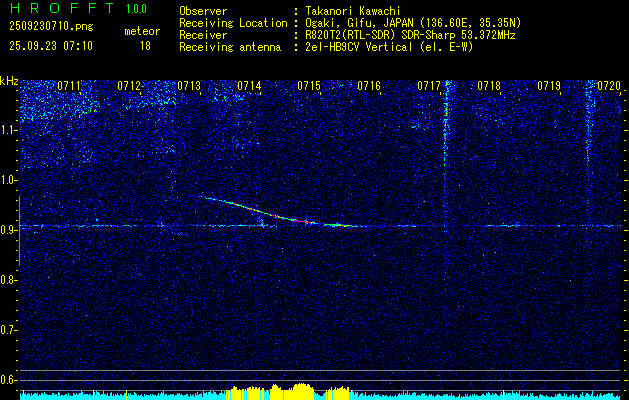Click the 0.6 kHz axis label
This screenshot has height=400, width=629.
point(9,380)
